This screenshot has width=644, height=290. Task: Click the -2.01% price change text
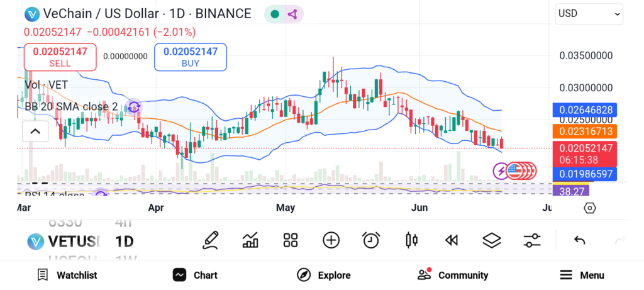tap(175, 32)
